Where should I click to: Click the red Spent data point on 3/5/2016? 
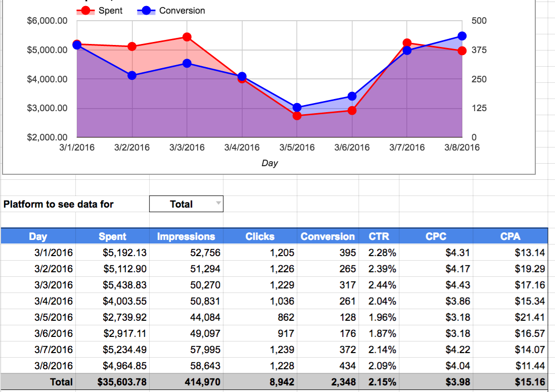point(297,116)
